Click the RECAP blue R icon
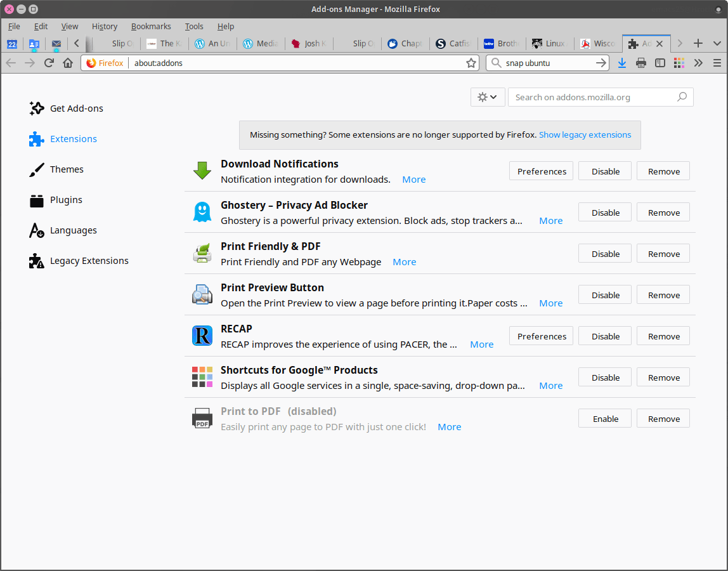Viewport: 728px width, 571px height. point(202,336)
